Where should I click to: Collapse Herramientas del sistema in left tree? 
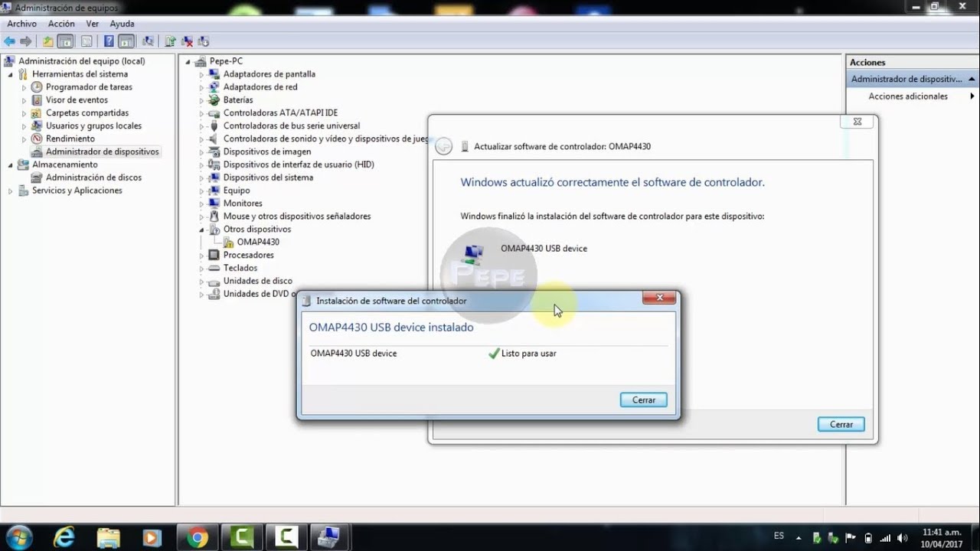pyautogui.click(x=11, y=74)
